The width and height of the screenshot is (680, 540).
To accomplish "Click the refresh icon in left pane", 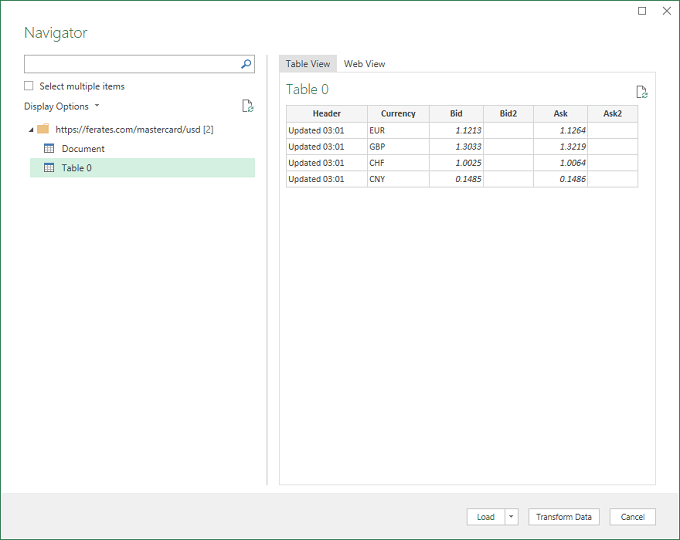I will pyautogui.click(x=247, y=106).
